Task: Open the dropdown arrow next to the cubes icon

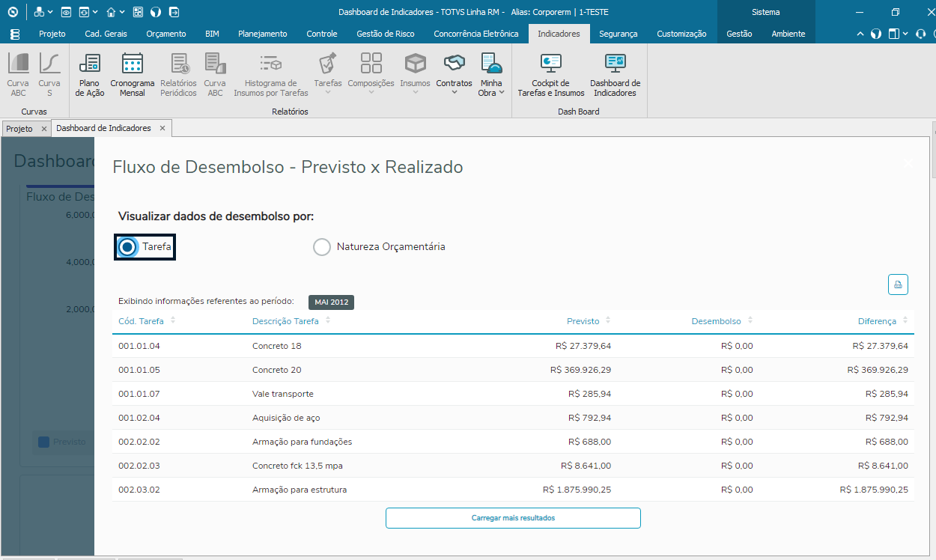Action: coord(50,13)
